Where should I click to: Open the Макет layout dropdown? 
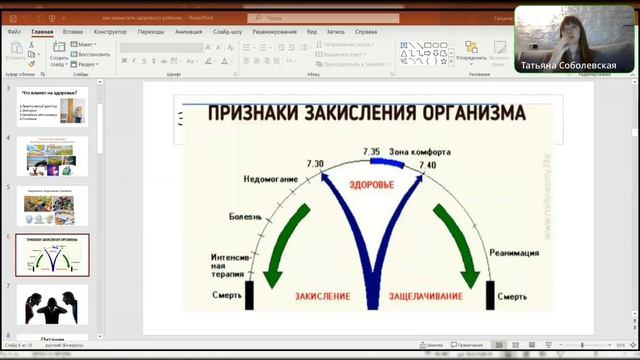tap(84, 44)
